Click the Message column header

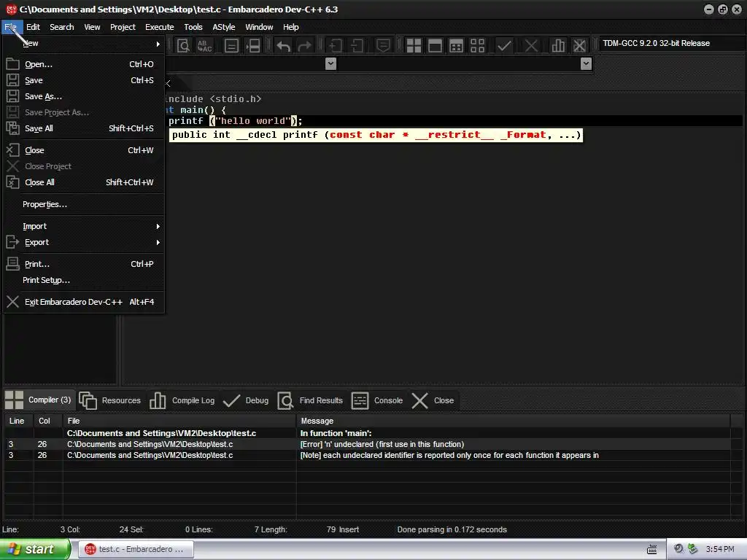pyautogui.click(x=513, y=421)
